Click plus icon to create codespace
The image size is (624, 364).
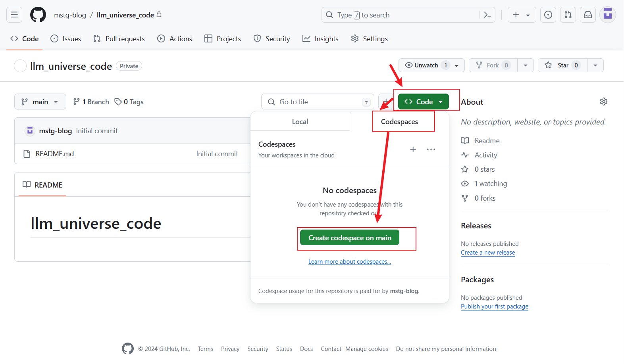point(413,149)
